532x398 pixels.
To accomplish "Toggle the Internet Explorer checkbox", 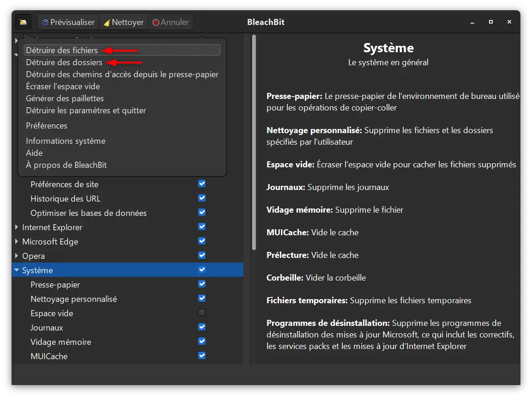I will point(202,227).
